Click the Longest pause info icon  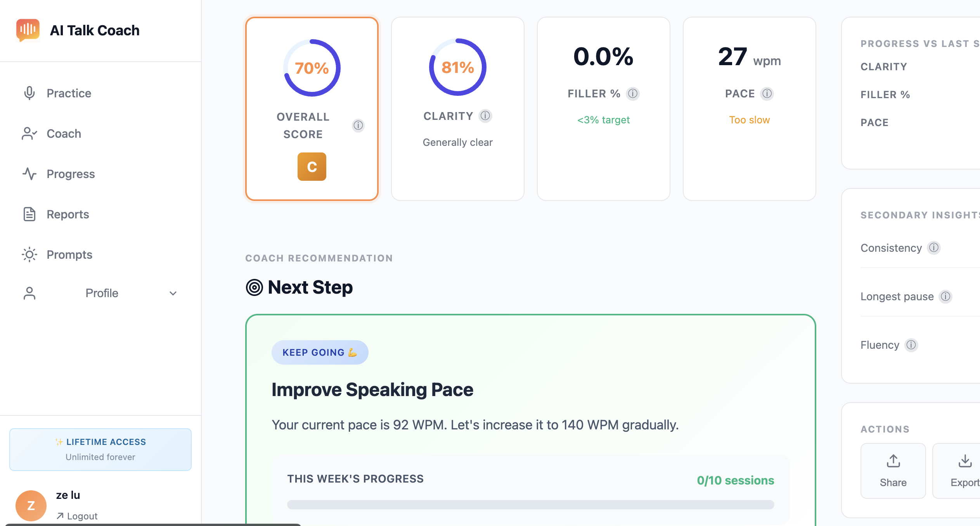[945, 296]
